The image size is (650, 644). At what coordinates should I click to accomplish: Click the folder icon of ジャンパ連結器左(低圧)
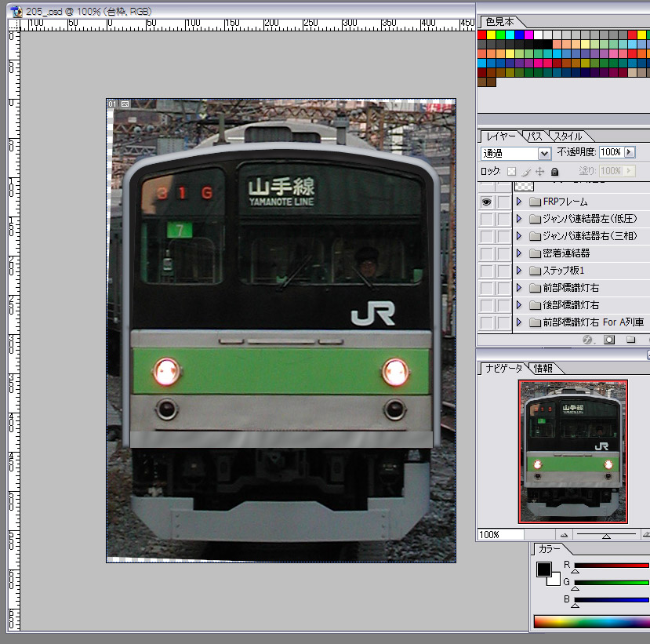pos(536,219)
